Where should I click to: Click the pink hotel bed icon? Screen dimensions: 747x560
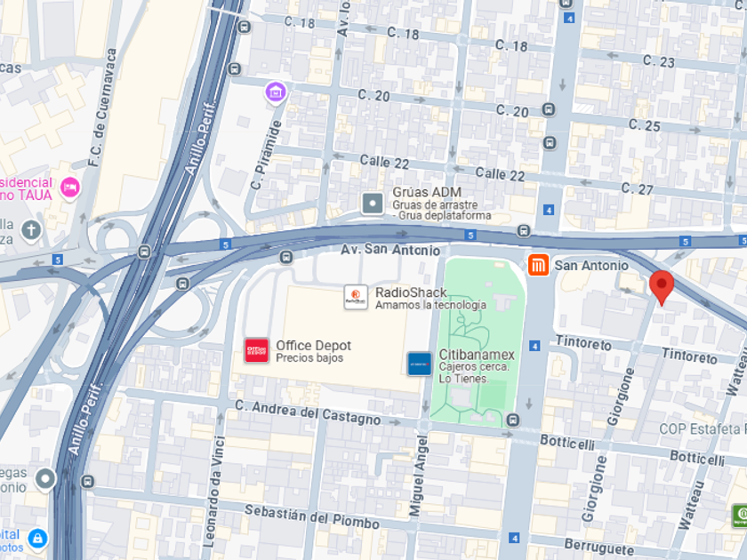pyautogui.click(x=70, y=188)
